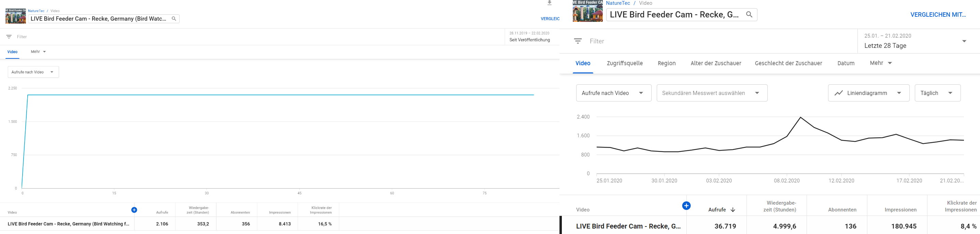The height and width of the screenshot is (234, 980).
Task: Click the video thumbnail next to the 'Recke, G...' search box
Action: (x=587, y=11)
